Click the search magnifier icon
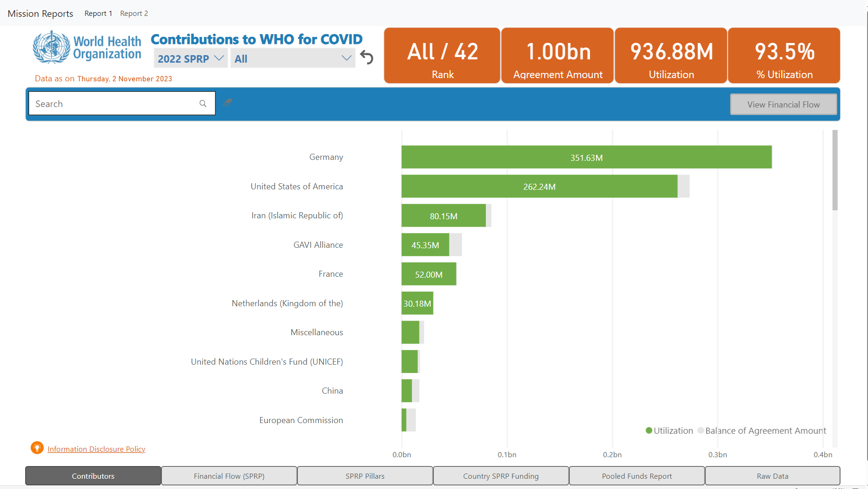868x489 pixels. click(203, 103)
